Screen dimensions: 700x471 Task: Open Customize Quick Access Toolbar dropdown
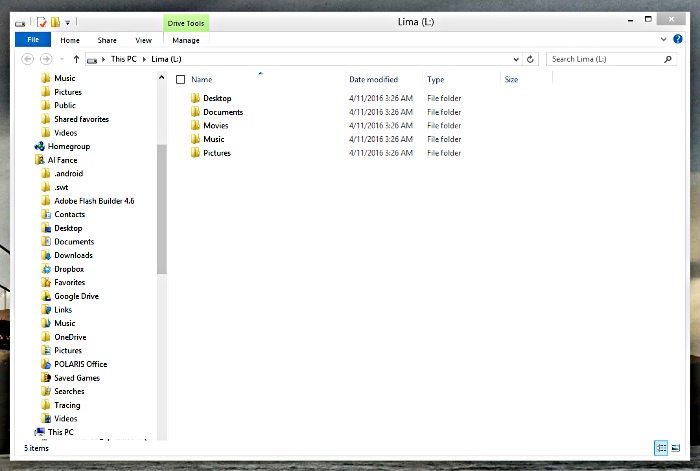pyautogui.click(x=67, y=22)
